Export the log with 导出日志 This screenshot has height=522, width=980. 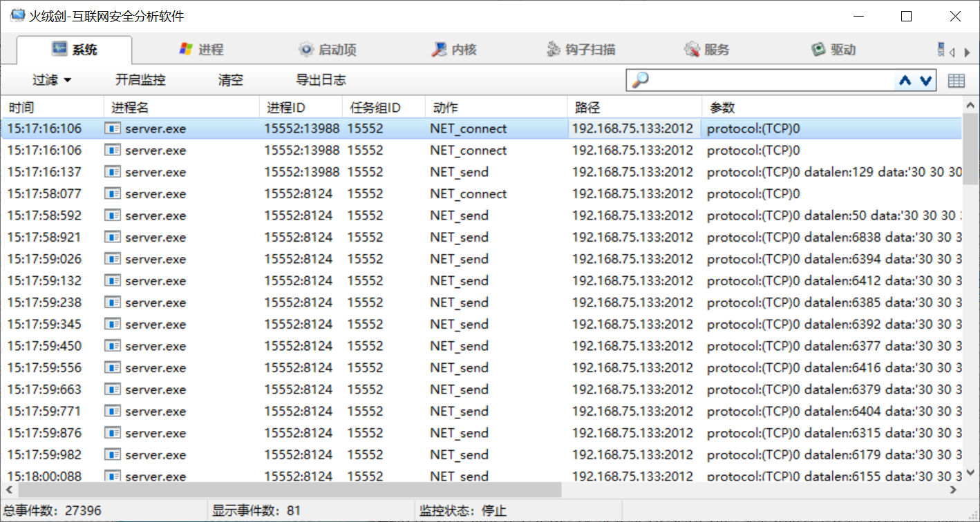click(321, 80)
